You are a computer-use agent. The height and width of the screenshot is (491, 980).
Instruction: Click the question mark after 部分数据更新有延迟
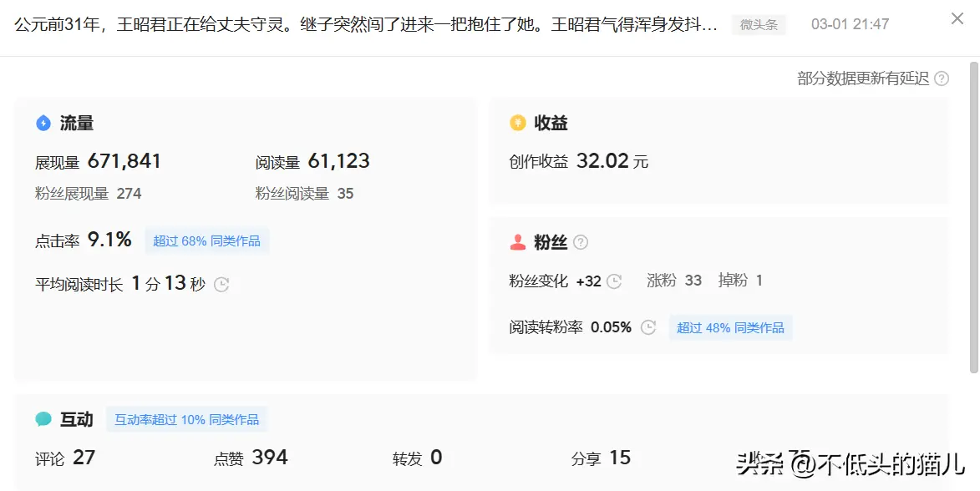942,78
